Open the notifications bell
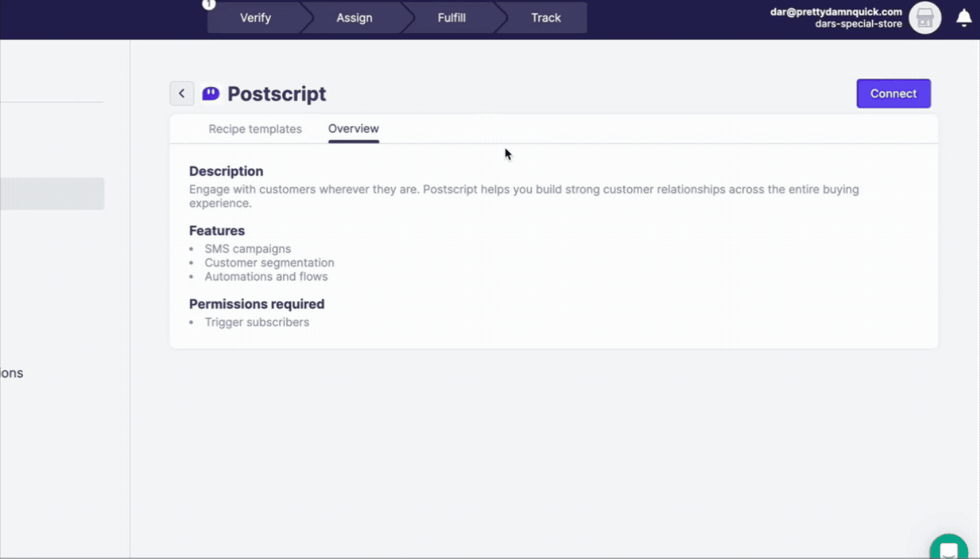This screenshot has height=559, width=980. point(964,18)
